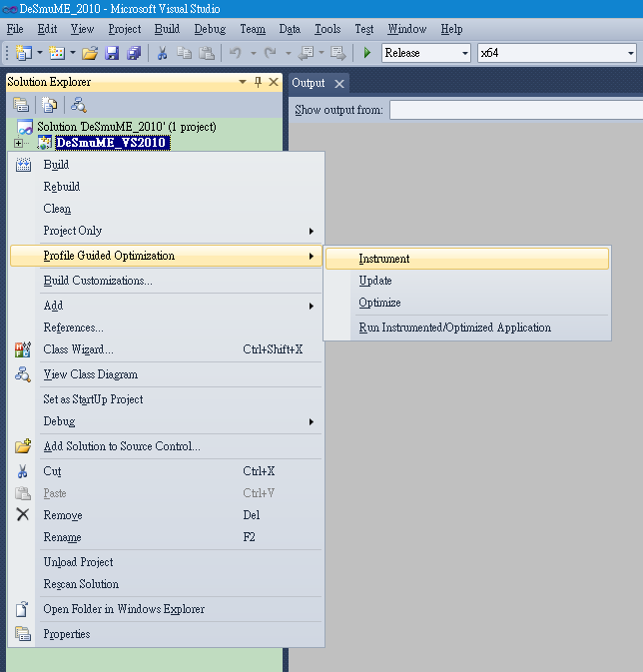The image size is (643, 672).
Task: Open the Add New Item dropdown arrow
Action: [73, 53]
